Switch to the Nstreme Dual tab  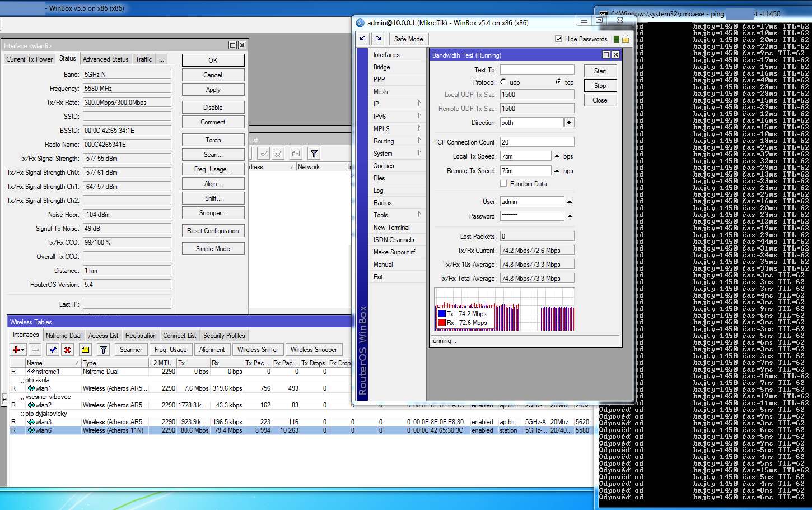(x=64, y=336)
